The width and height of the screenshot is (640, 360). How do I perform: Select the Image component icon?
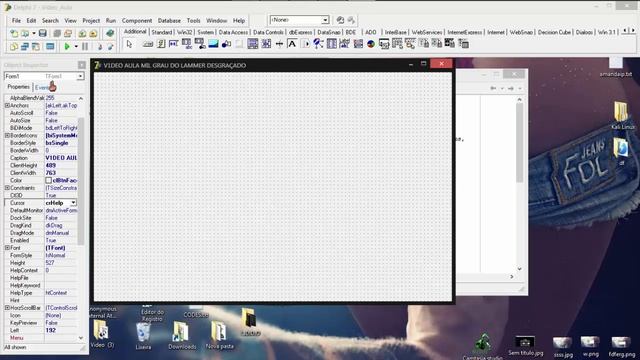tap(213, 44)
